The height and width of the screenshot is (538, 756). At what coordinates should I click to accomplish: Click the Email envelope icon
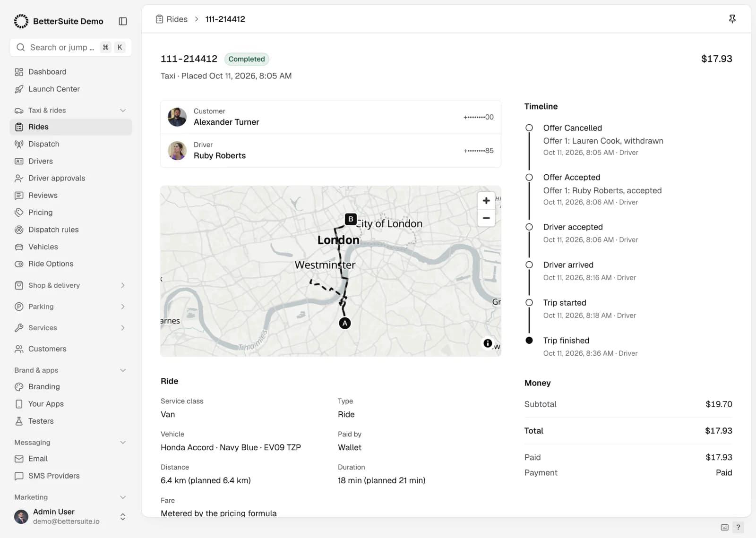19,459
